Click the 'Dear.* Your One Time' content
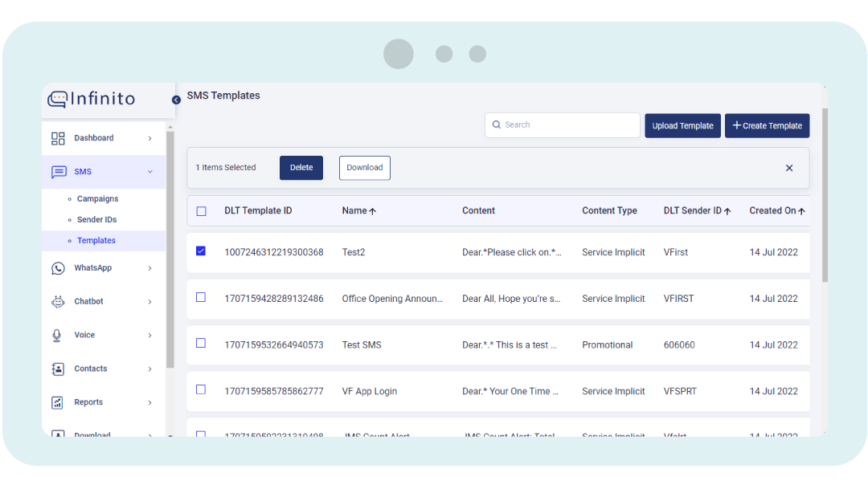Image resolution: width=868 pixels, height=489 pixels. [x=510, y=392]
